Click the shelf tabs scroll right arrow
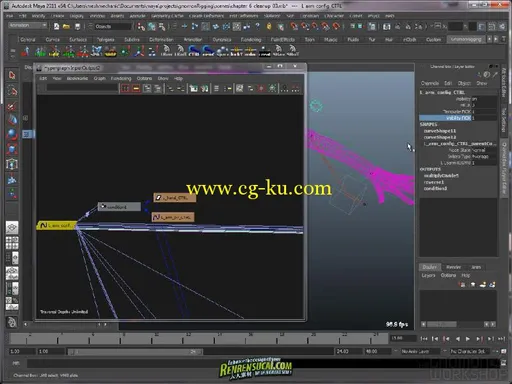Screen dimensions: 512x384 click(496, 39)
